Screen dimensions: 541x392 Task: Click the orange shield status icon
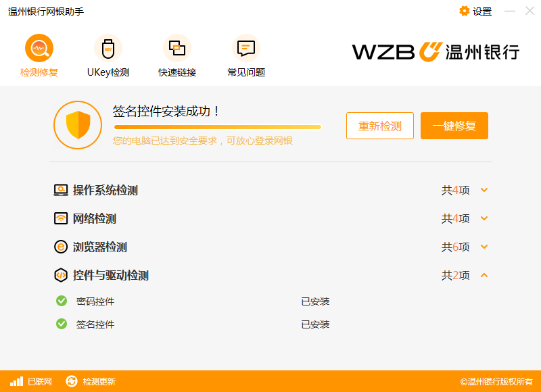(78, 125)
